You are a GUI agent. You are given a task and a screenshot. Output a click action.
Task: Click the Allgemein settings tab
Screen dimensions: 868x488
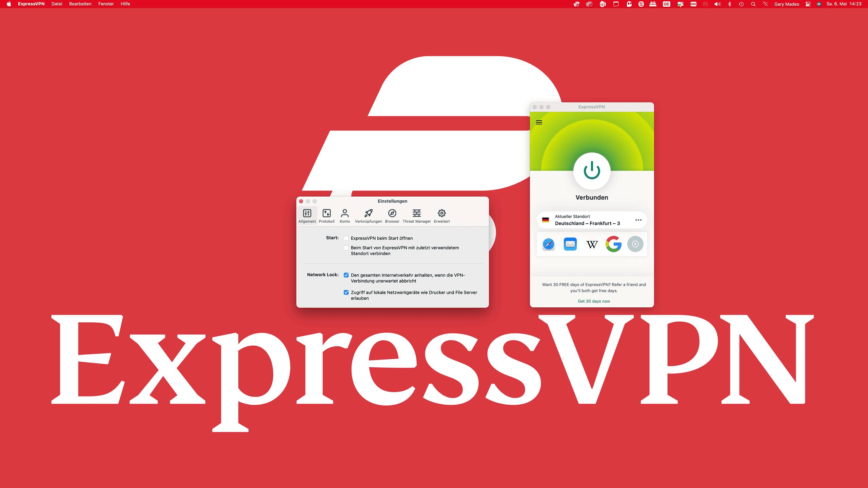[x=307, y=216]
